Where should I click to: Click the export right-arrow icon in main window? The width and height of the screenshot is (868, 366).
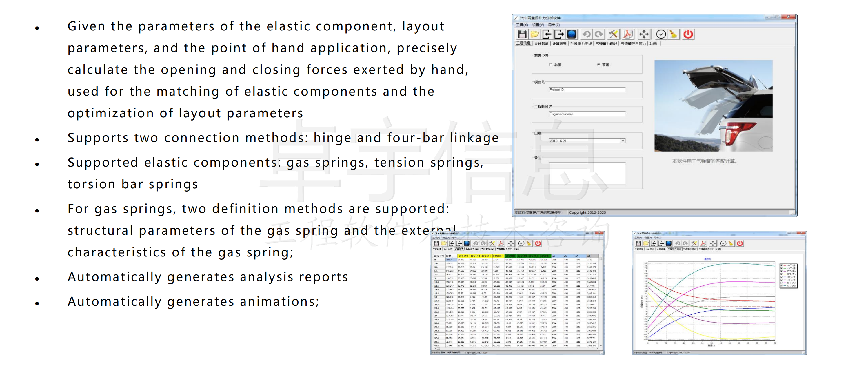pyautogui.click(x=559, y=34)
